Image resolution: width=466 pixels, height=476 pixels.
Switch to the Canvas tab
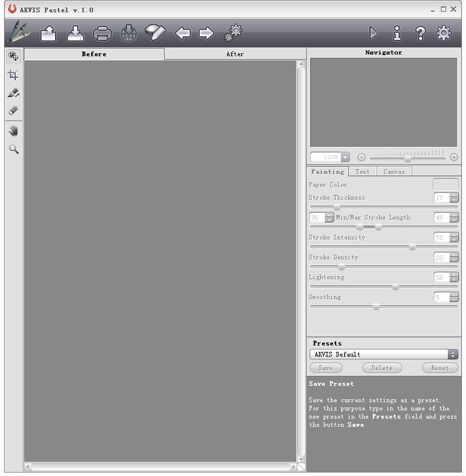coord(394,172)
